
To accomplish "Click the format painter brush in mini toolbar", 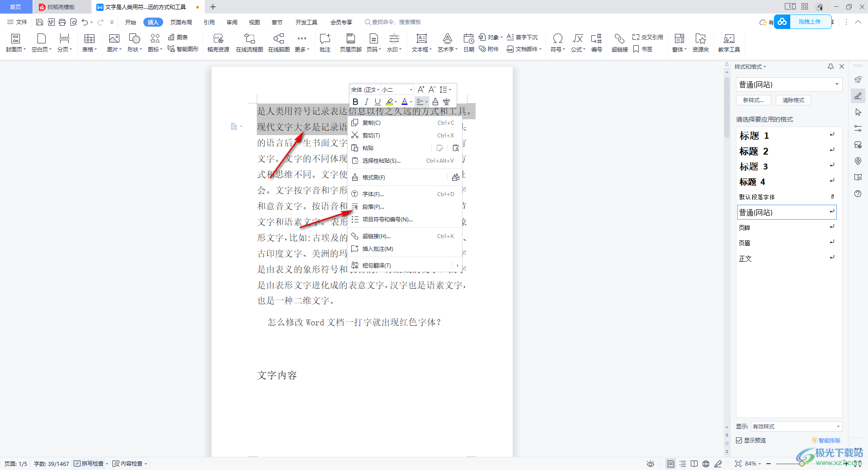I will pos(435,102).
